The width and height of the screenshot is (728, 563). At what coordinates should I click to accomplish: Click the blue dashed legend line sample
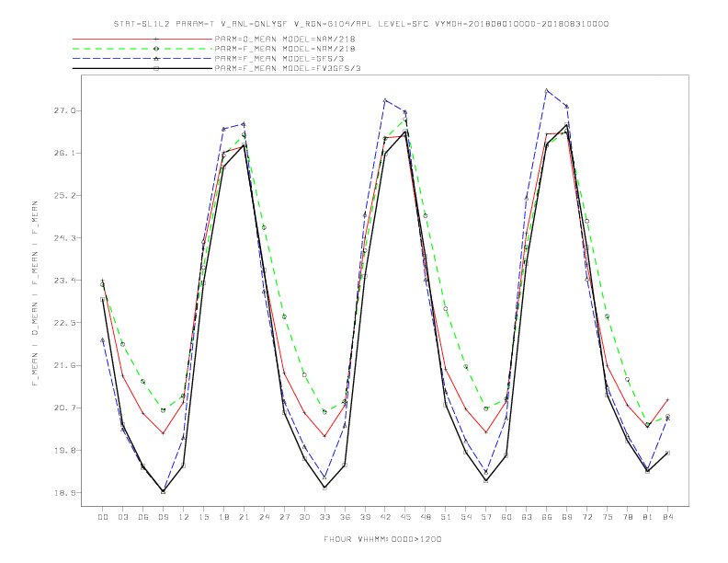[x=142, y=59]
